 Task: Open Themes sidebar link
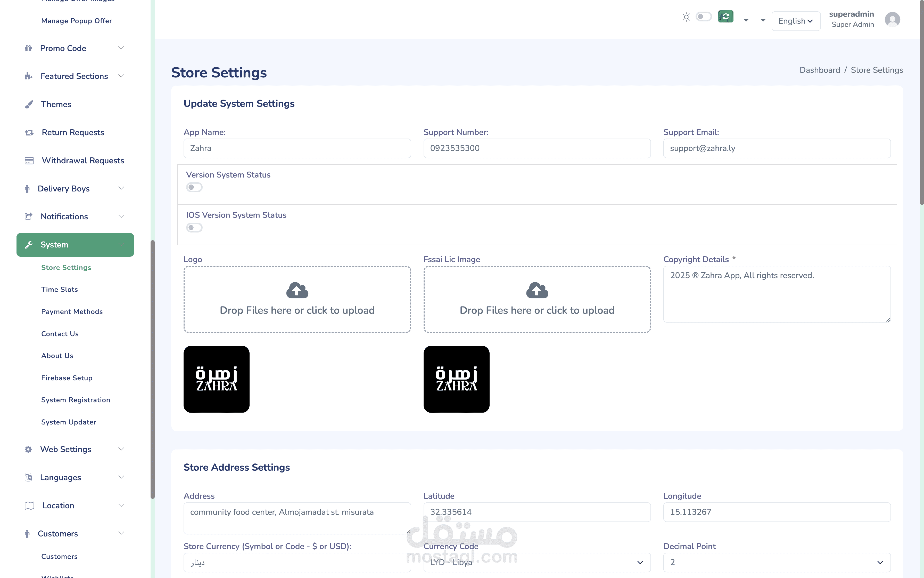pos(56,104)
